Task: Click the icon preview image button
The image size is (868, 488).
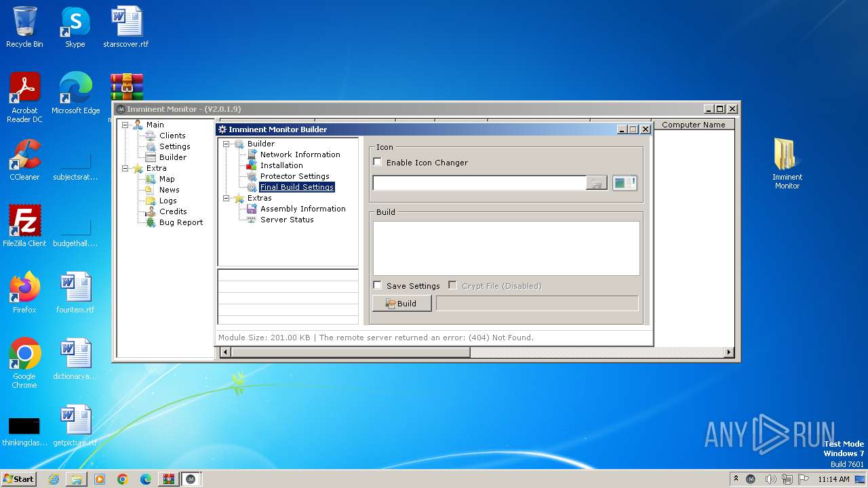Action: point(625,183)
